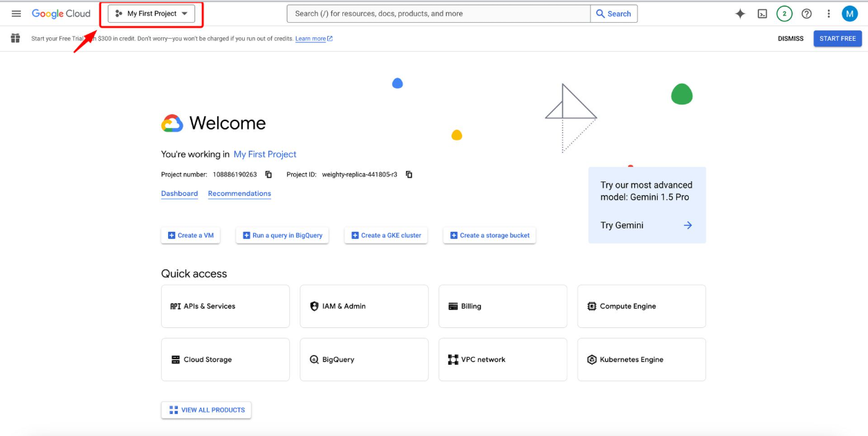Click the Google Cloud logo
Viewport: 868px width, 436px height.
[x=61, y=13]
